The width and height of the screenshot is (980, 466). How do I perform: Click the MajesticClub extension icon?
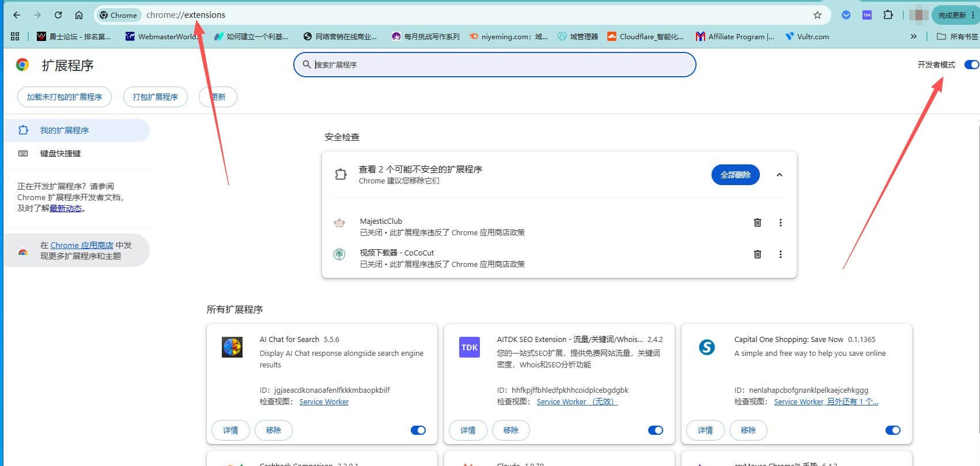(x=340, y=223)
